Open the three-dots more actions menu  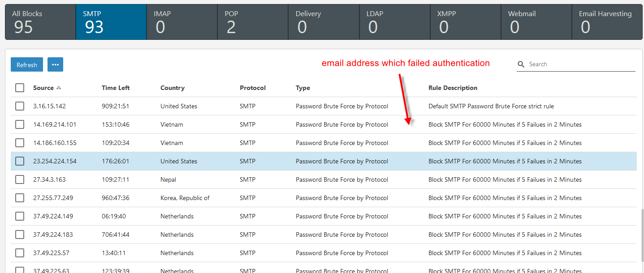55,64
